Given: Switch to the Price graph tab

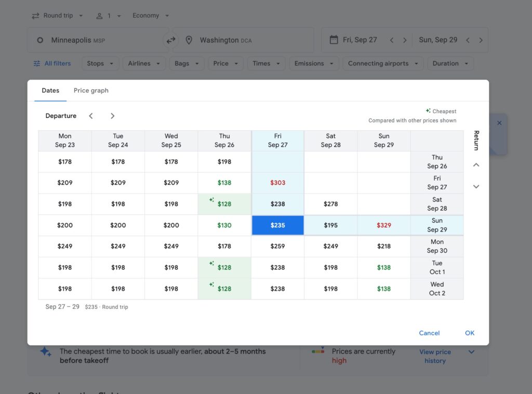Looking at the screenshot, I should tap(91, 90).
